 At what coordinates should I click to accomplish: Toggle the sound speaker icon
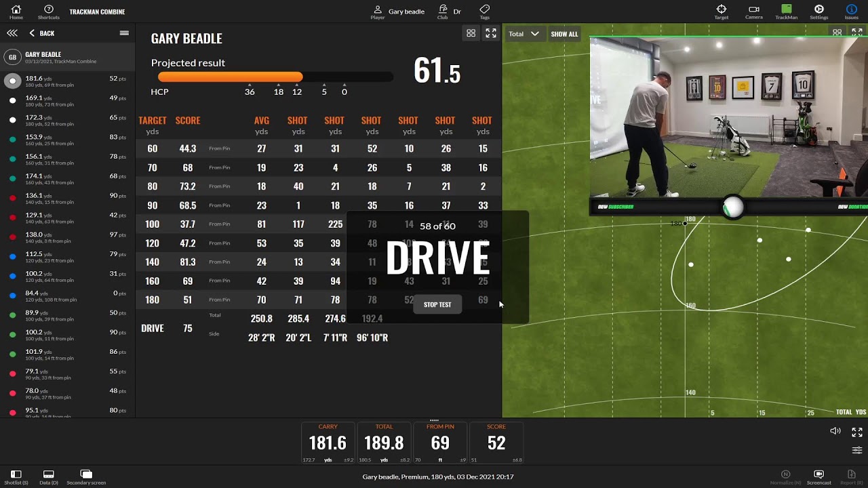835,431
